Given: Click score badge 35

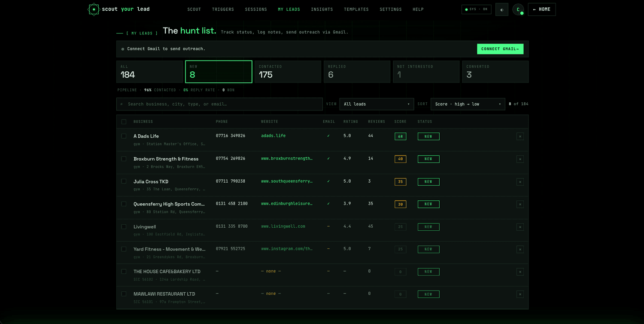Looking at the screenshot, I should (400, 182).
